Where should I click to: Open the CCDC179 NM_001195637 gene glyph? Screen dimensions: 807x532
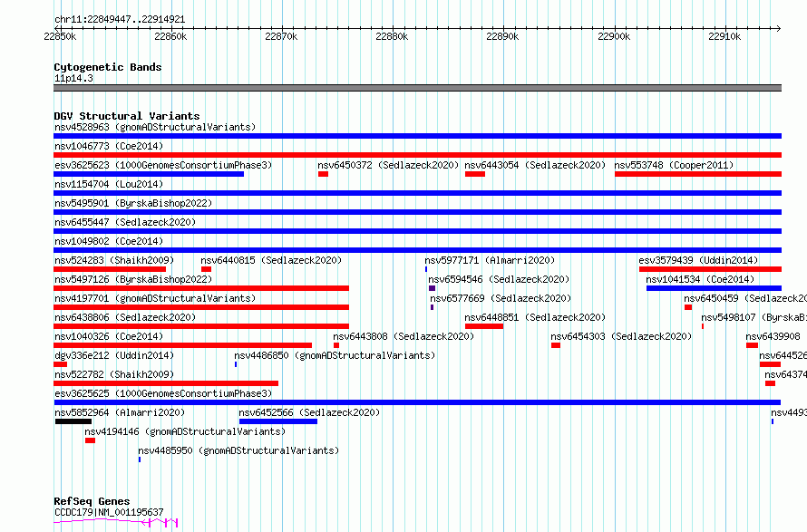116,523
